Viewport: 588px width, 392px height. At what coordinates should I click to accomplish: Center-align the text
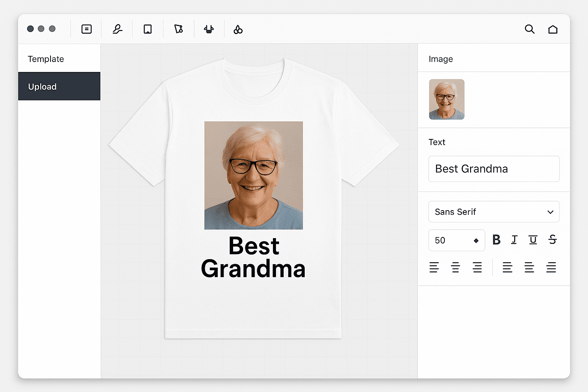point(456,267)
